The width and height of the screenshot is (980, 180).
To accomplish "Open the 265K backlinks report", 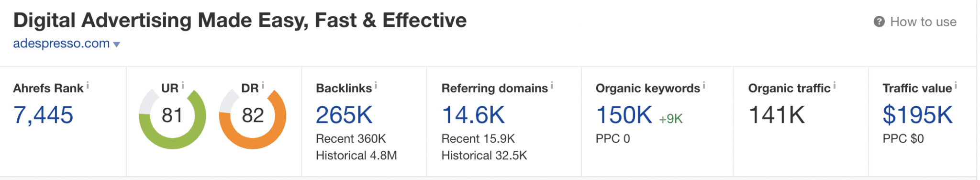I will click(x=344, y=115).
